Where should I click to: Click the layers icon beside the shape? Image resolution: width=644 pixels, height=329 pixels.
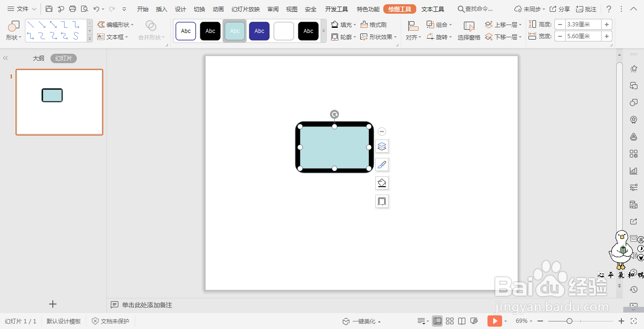coord(382,146)
